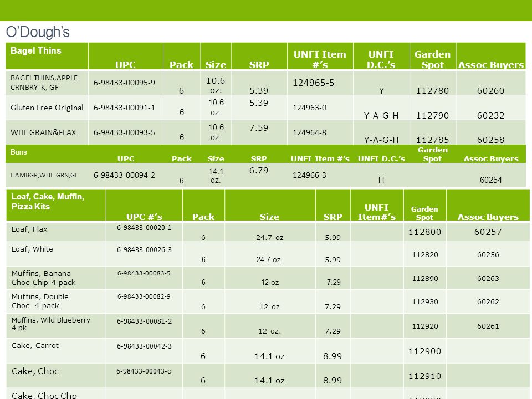Click Assoc Buyers value 60263
The width and height of the screenshot is (532, 399).
tap(488, 279)
